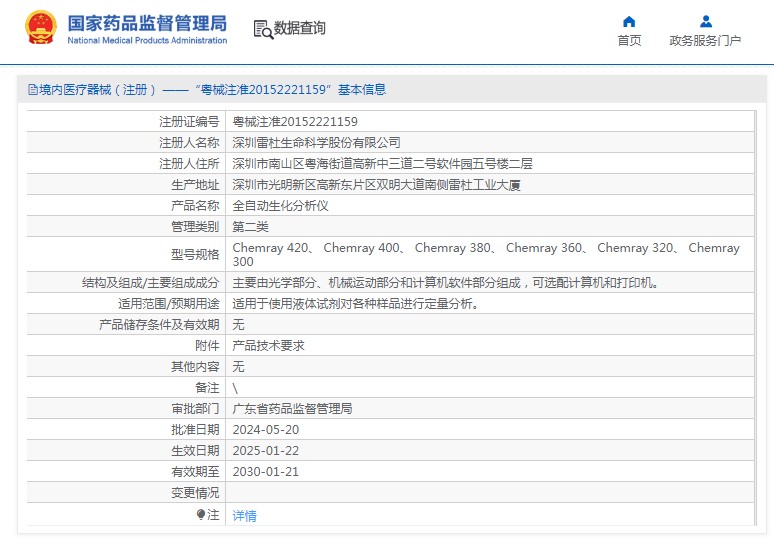This screenshot has height=548, width=774.
Task: Click the expiry date 2030-01-21
Action: 265,472
